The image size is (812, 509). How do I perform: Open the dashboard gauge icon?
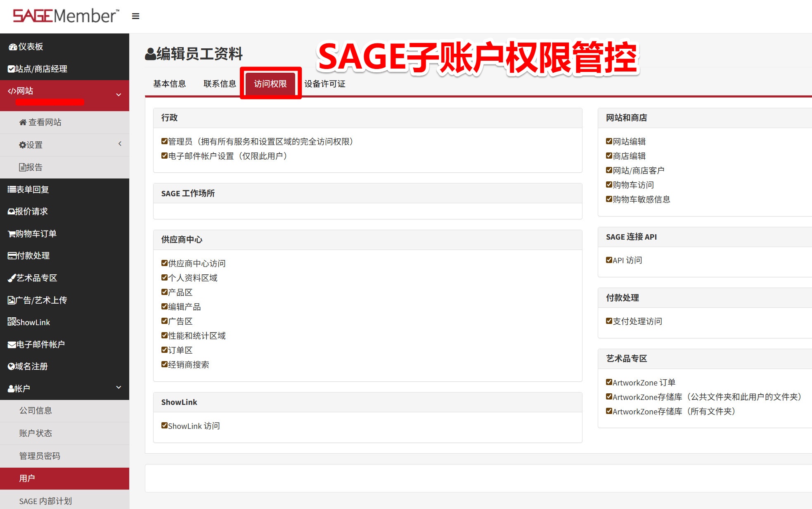point(13,47)
